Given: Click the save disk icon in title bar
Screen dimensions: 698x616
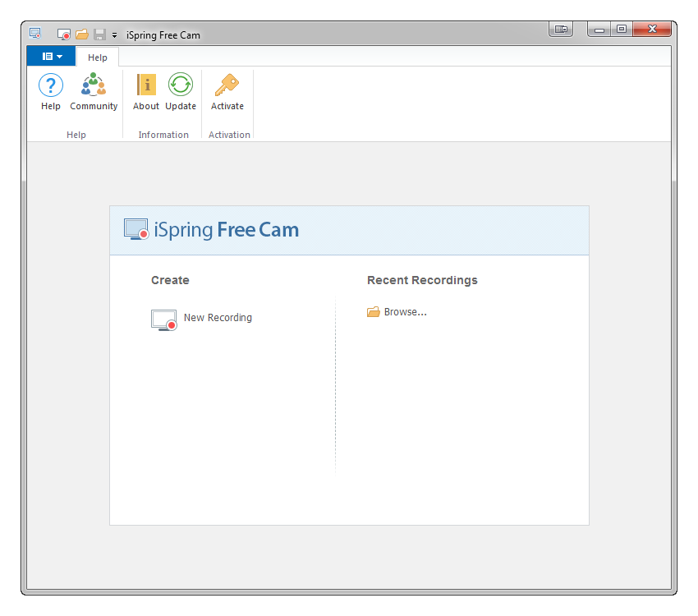Looking at the screenshot, I should click(99, 34).
